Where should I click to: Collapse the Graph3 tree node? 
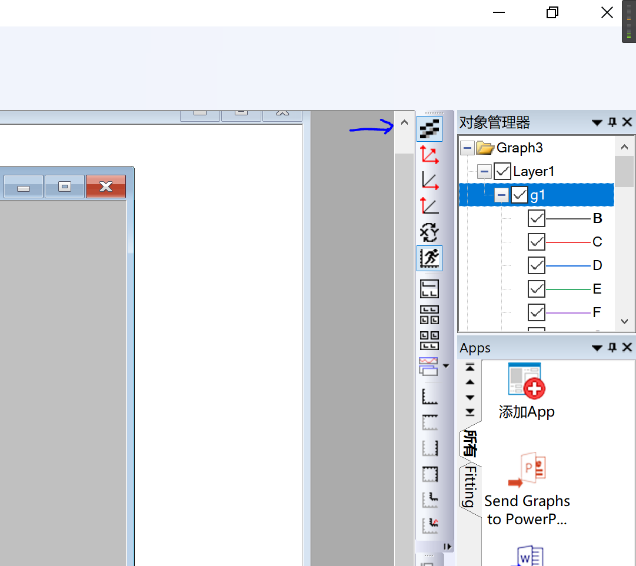(467, 147)
